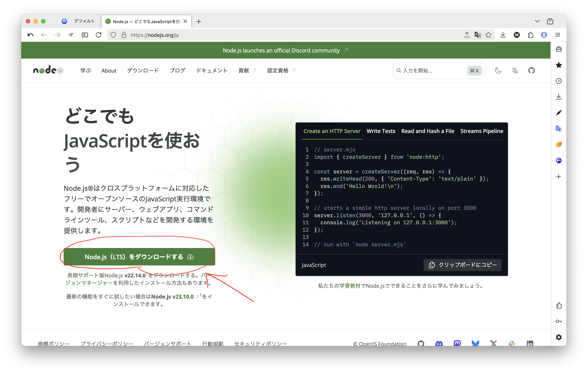
Task: Expand the list all tabs chevron
Action: point(537,21)
